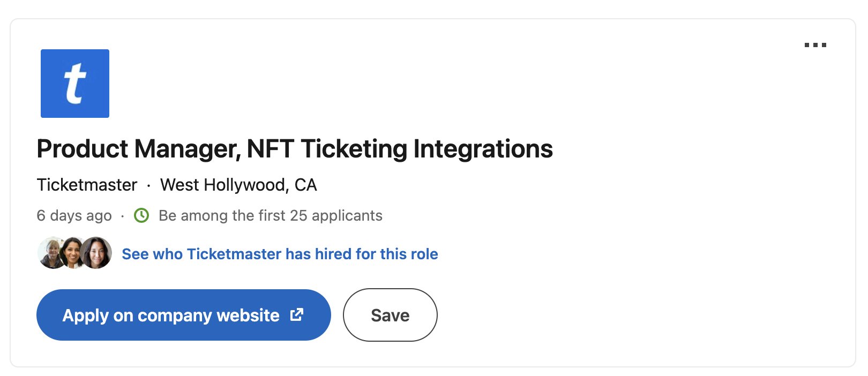
Task: Click the dot separator before West Hollywood
Action: (x=148, y=185)
